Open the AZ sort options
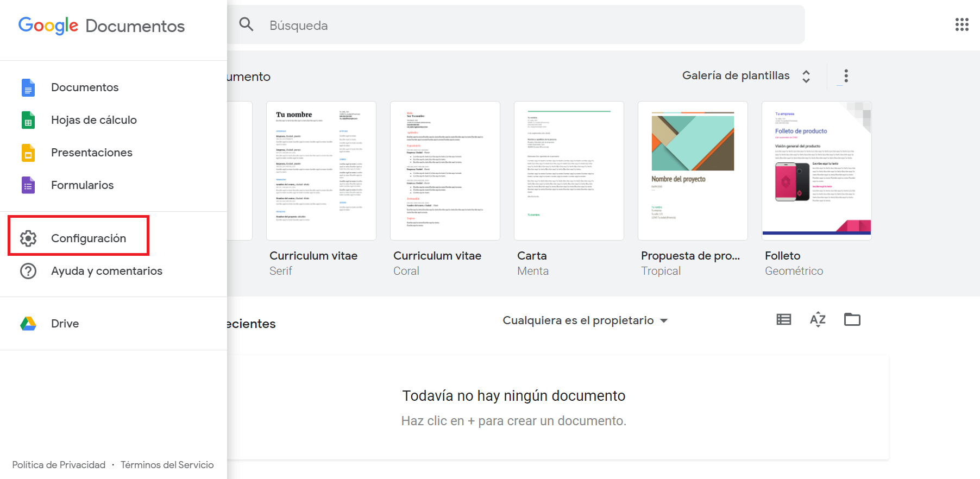980x479 pixels. tap(818, 319)
